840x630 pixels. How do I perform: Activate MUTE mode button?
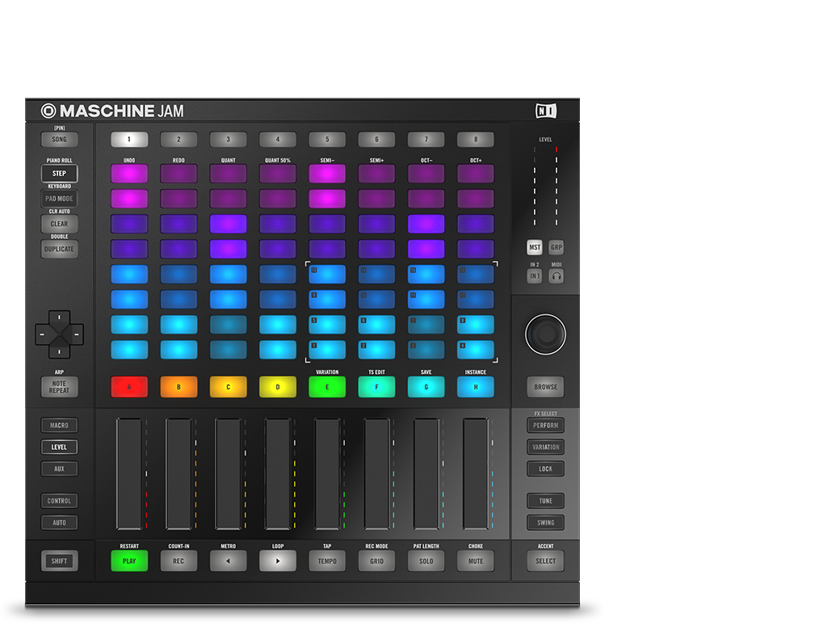click(x=476, y=561)
